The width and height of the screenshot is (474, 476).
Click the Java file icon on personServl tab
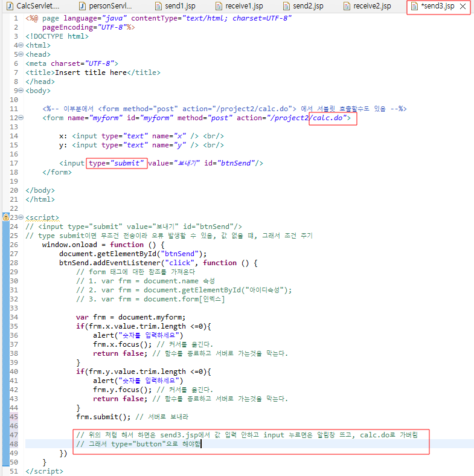[82, 6]
